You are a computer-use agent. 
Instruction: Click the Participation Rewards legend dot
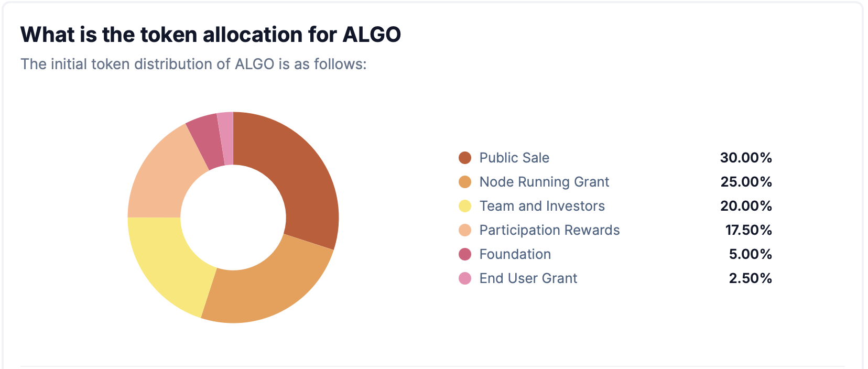pos(465,230)
